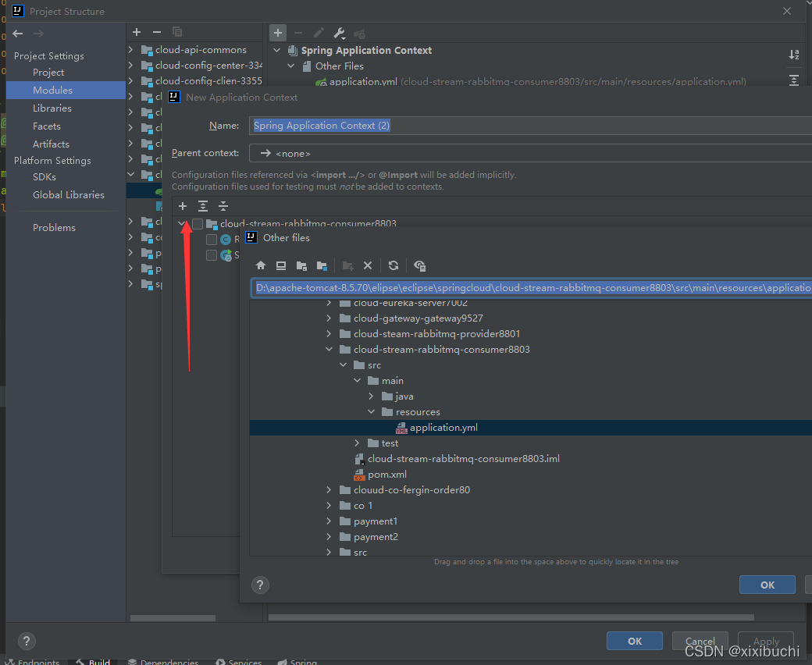Jump to project directory in Other files chooser
The height and width of the screenshot is (665, 812).
(301, 265)
